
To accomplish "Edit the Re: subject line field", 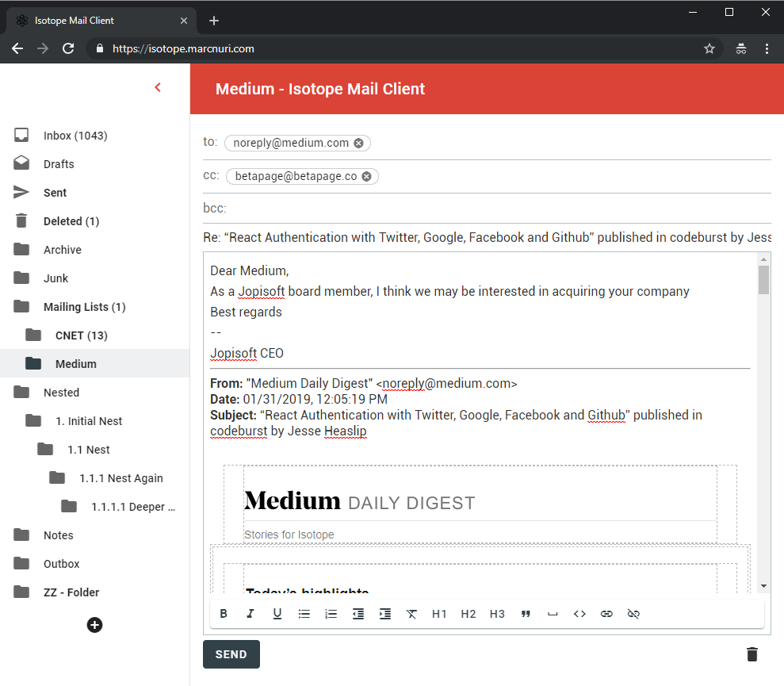I will tap(487, 237).
